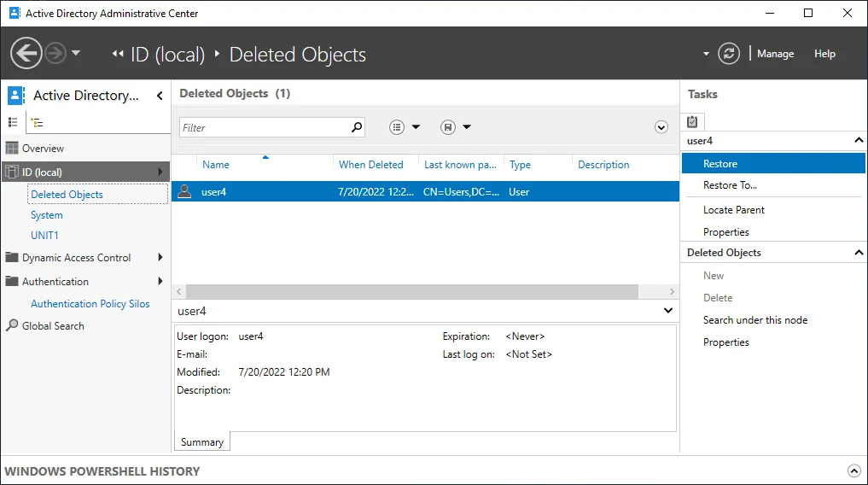Image resolution: width=868 pixels, height=485 pixels.
Task: Collapse the user4 tasks section
Action: point(858,141)
